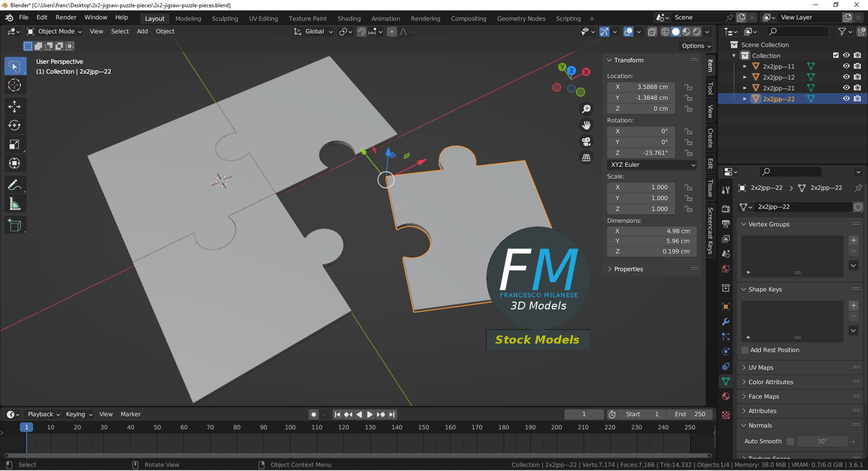Viewport: 868px width, 471px height.
Task: Open the World properties tab icon
Action: [x=726, y=268]
